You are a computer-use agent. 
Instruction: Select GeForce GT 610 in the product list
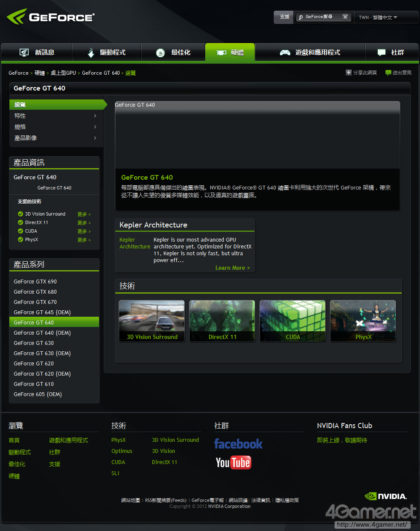pos(34,384)
